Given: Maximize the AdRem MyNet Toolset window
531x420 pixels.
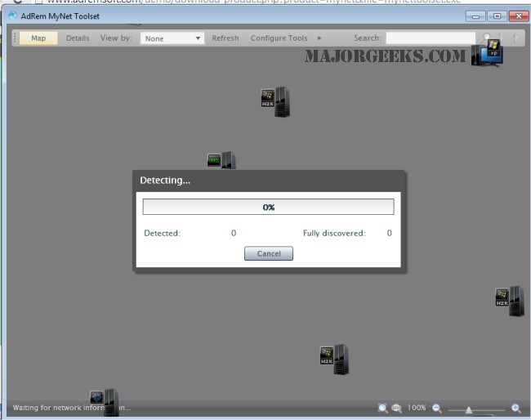Looking at the screenshot, I should pos(497,16).
